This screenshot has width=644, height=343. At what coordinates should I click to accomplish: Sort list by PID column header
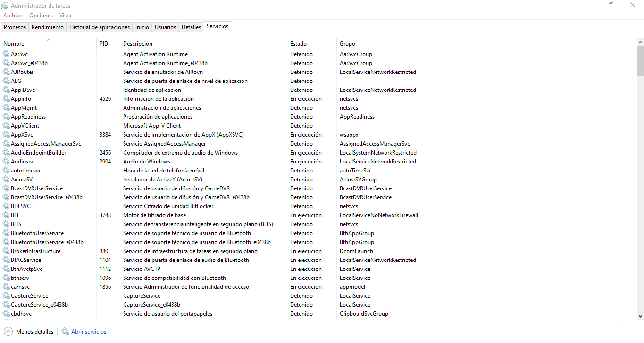point(104,44)
